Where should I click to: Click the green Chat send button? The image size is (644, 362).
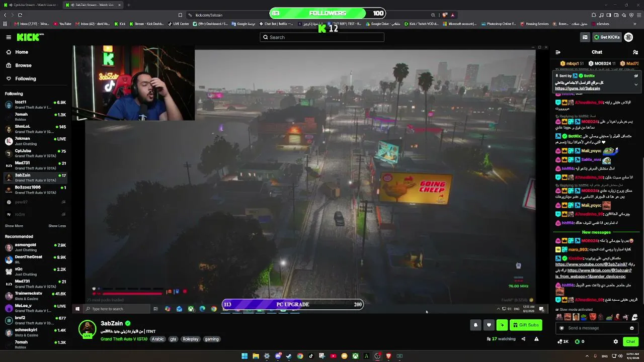pyautogui.click(x=630, y=342)
